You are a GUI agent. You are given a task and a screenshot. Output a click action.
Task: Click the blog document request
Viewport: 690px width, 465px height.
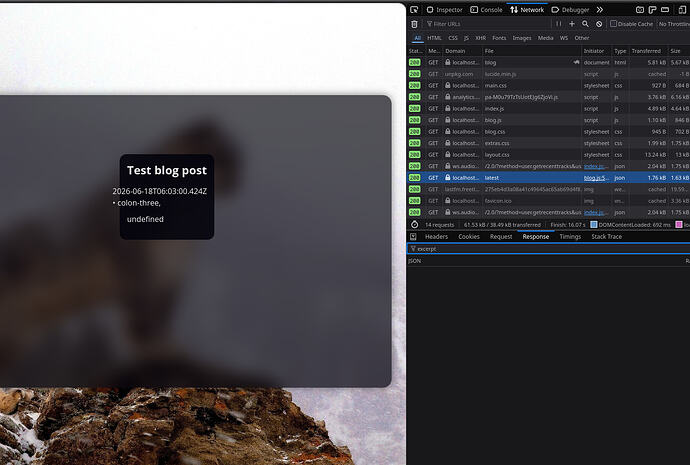click(x=548, y=62)
